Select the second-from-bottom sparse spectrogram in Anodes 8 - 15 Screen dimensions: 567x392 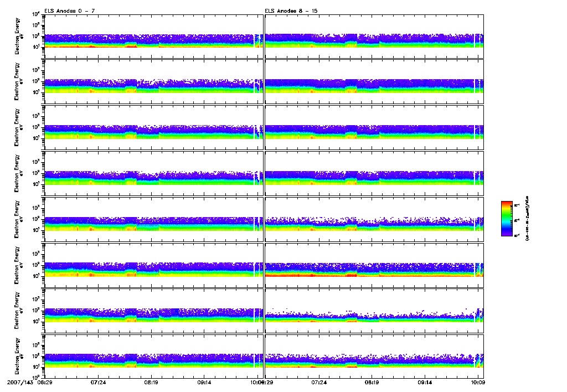pyautogui.click(x=374, y=311)
